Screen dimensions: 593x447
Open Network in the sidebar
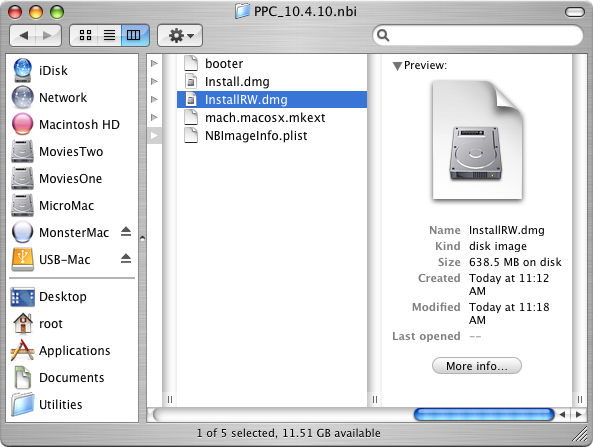tap(72, 98)
